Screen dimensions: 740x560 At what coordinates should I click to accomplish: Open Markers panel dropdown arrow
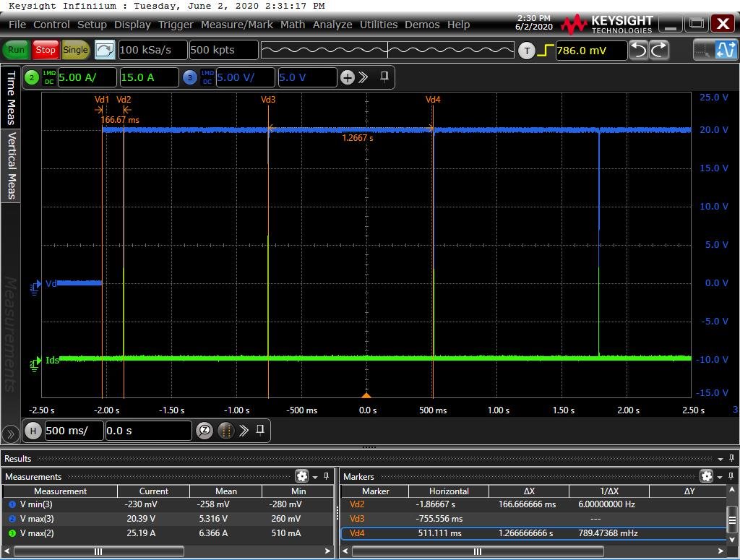pos(720,477)
